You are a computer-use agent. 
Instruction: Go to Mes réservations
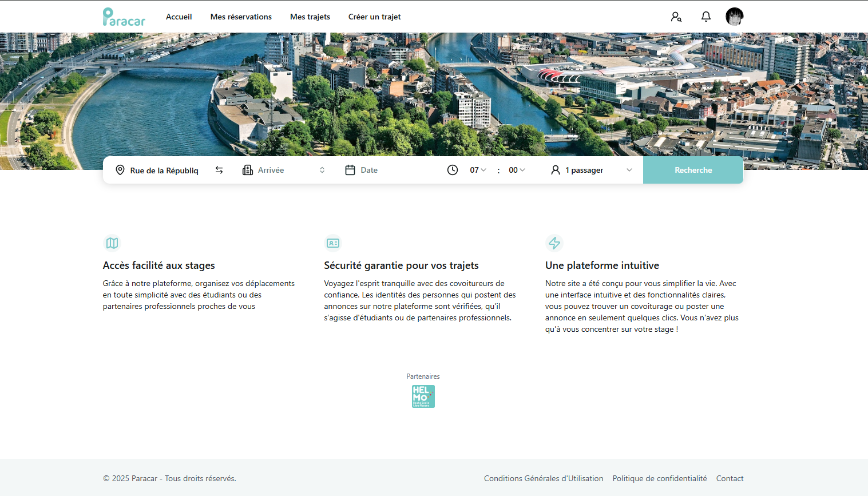pyautogui.click(x=241, y=17)
